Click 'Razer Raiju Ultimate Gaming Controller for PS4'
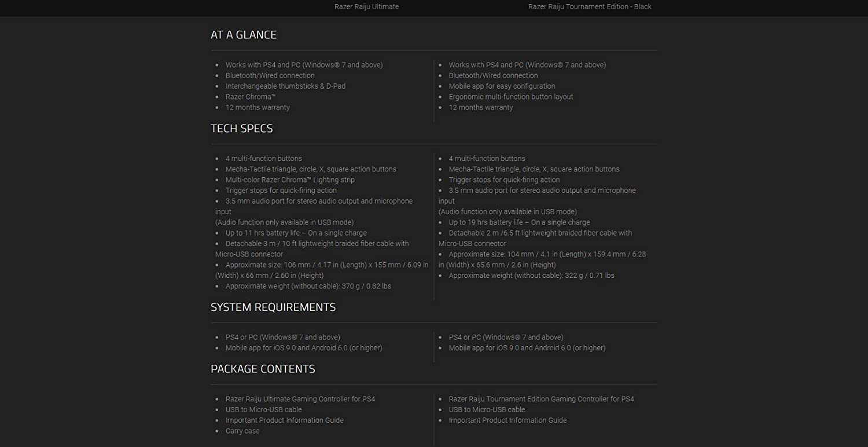The height and width of the screenshot is (447, 868). [300, 399]
